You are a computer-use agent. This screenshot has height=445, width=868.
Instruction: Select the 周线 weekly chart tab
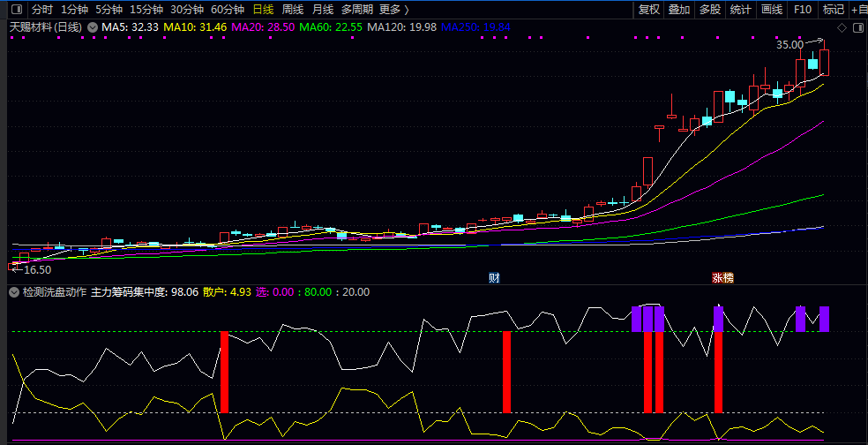tap(293, 10)
